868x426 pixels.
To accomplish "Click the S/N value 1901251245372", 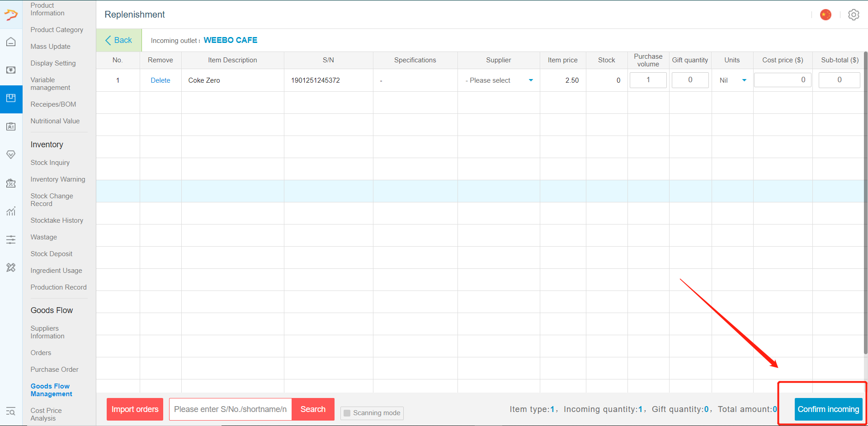I will (x=316, y=80).
